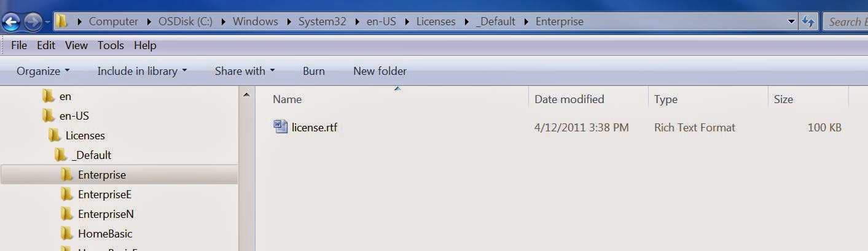Open the Tools menu
The height and width of the screenshot is (251, 868).
111,45
